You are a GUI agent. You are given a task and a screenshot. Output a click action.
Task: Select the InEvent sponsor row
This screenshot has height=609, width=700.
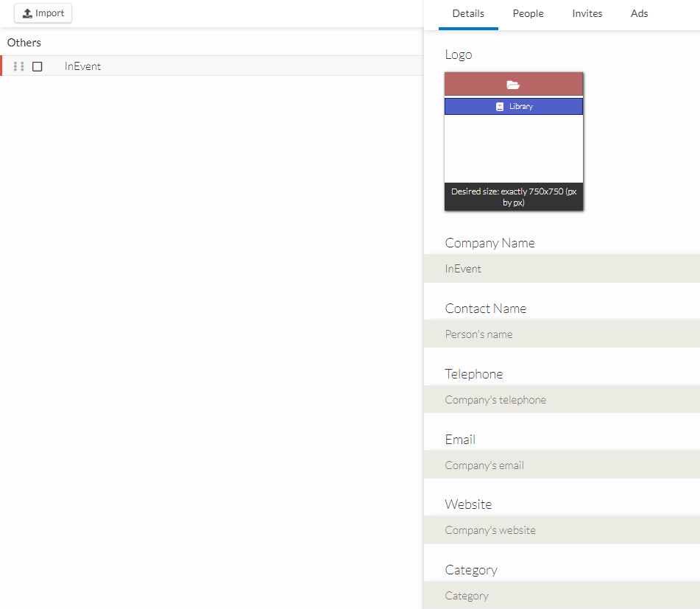212,66
